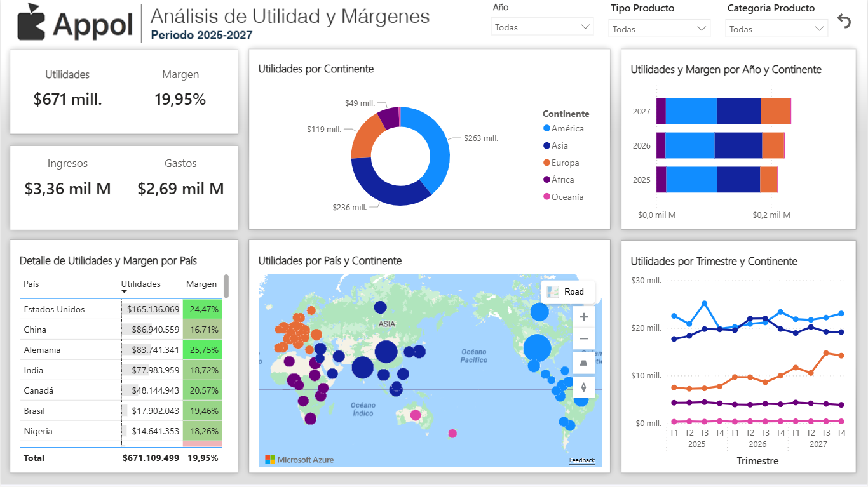Expand the Tipo Producto dropdown

659,29
